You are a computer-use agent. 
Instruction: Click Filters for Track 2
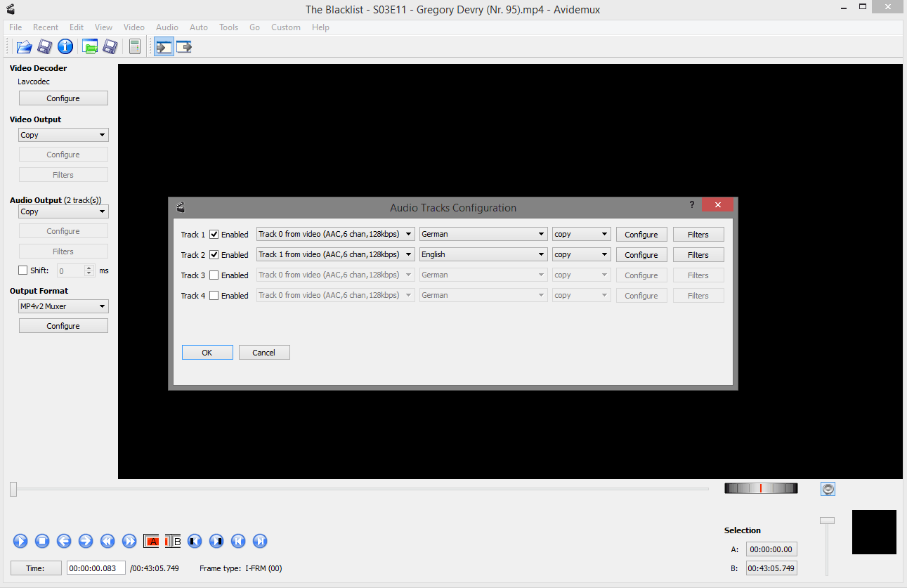[698, 255]
